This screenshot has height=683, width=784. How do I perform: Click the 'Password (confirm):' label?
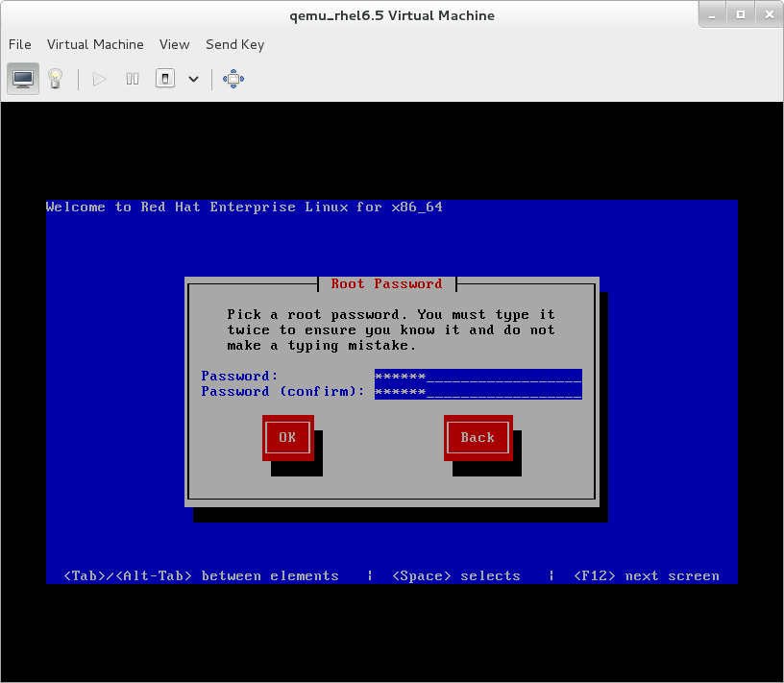[x=283, y=392]
